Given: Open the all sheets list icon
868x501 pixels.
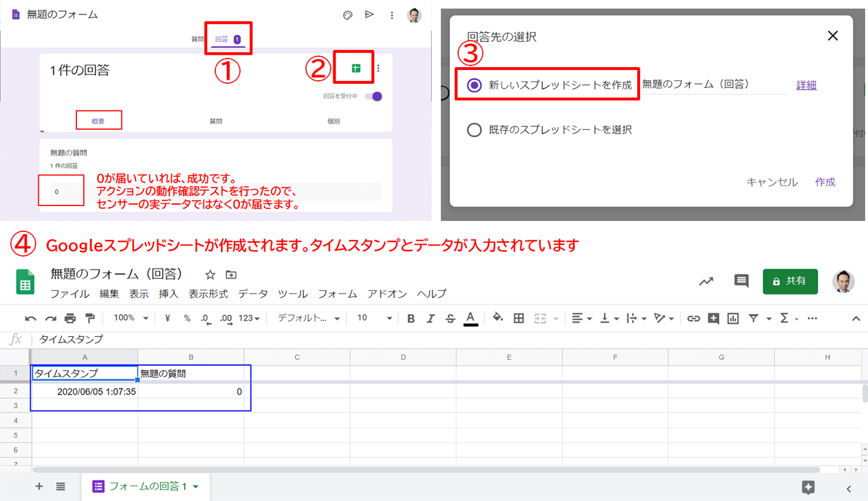Looking at the screenshot, I should click(60, 487).
